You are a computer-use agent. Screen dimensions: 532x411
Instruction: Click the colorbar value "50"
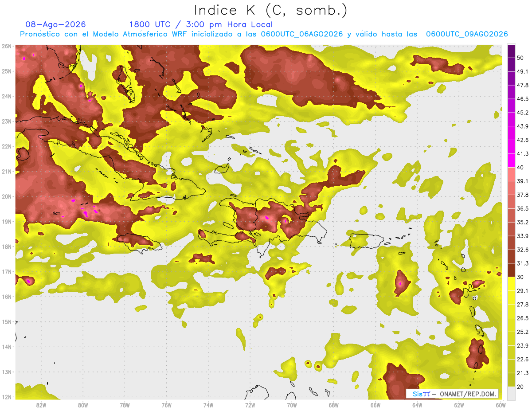(520, 58)
